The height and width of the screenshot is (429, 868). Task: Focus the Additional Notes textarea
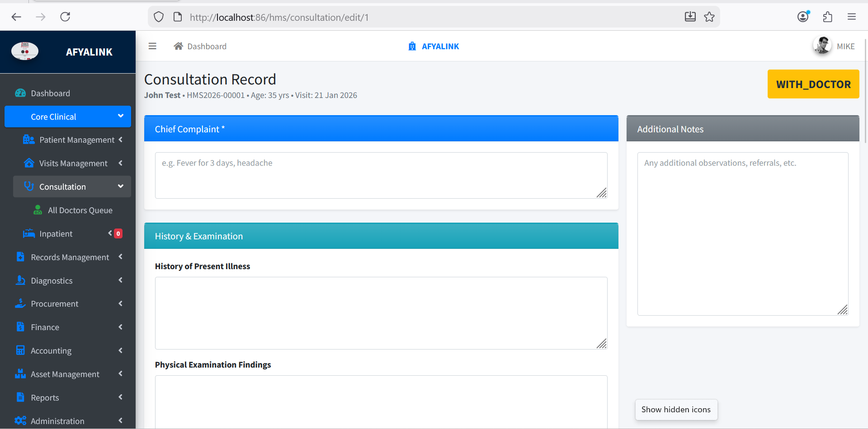pos(742,233)
